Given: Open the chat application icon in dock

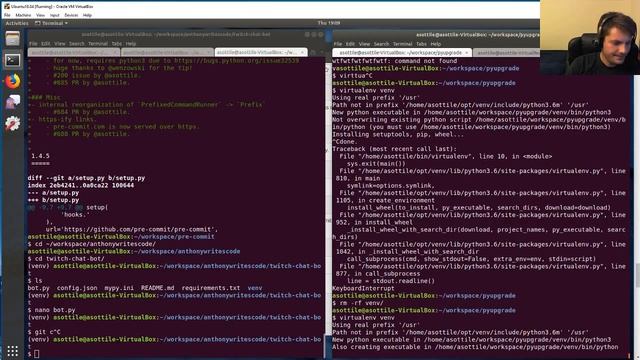Looking at the screenshot, I should pyautogui.click(x=13, y=102).
